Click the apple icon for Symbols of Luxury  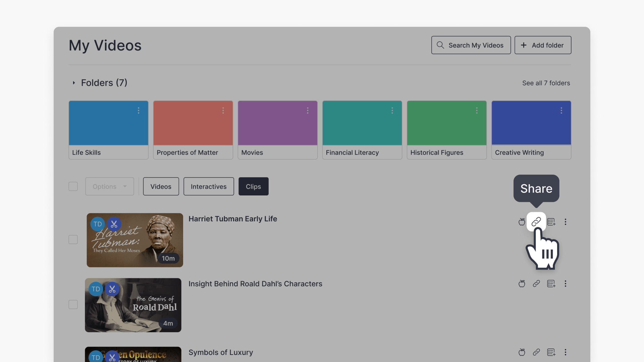522,352
